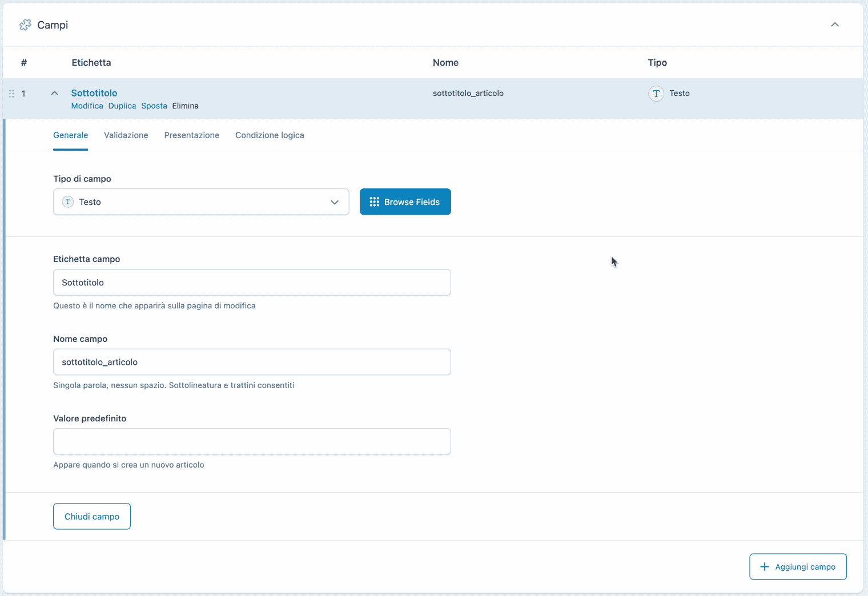Viewport: 868px width, 596px height.
Task: Click the Aggiungi campo button
Action: point(798,567)
